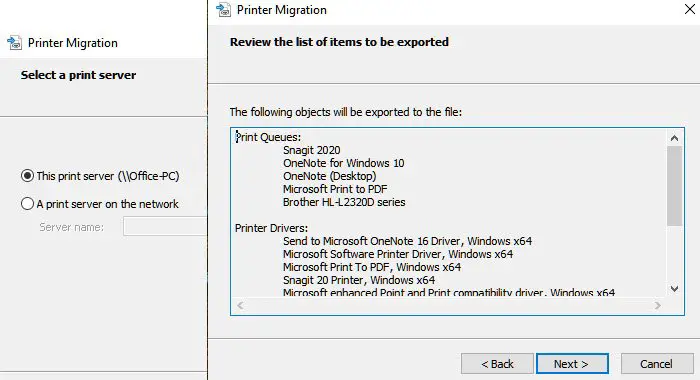Viewport: 700px width, 380px height.
Task: Go back with the < Back button
Action: tap(497, 364)
